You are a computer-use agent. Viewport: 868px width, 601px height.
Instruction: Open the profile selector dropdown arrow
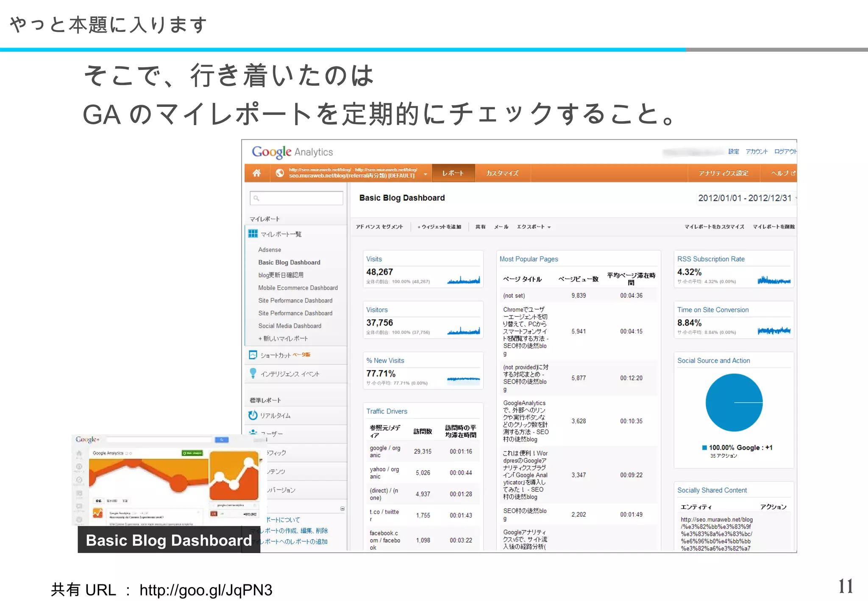425,174
